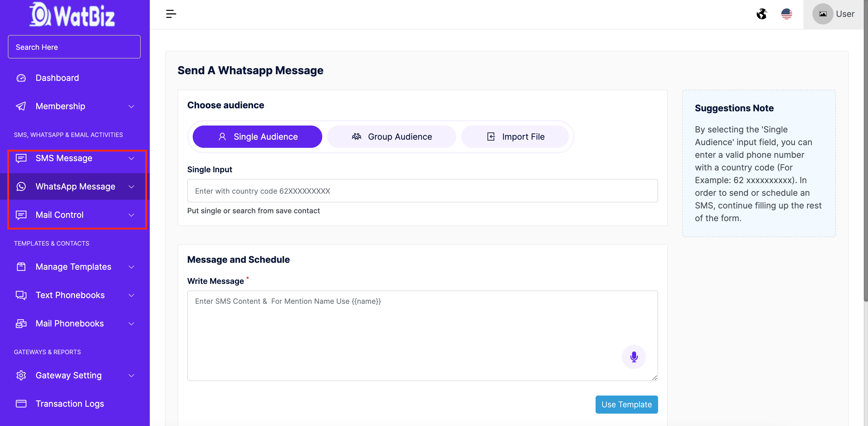
Task: Click the Write Message text area
Action: tap(422, 335)
